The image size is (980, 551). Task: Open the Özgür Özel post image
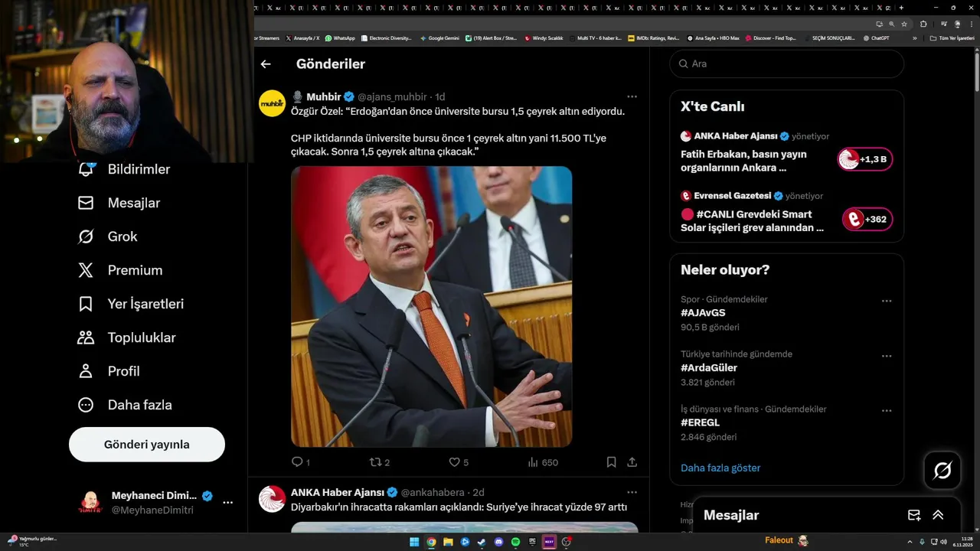(x=431, y=306)
